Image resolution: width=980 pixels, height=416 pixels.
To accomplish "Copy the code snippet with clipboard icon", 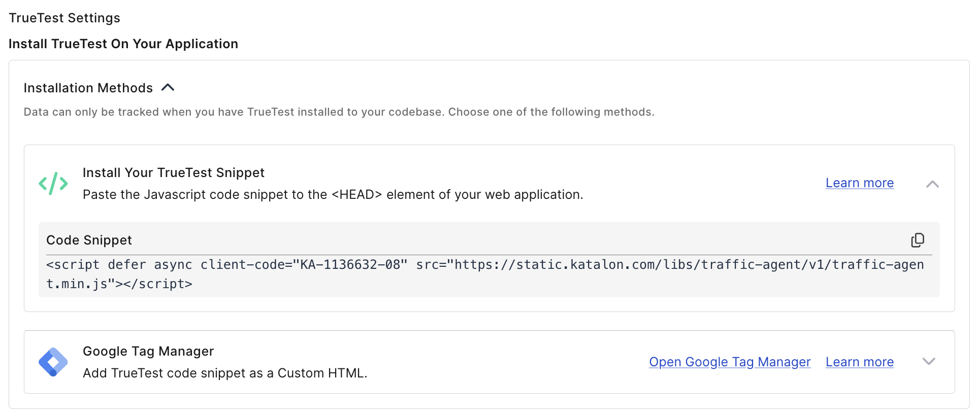I will pos(918,240).
